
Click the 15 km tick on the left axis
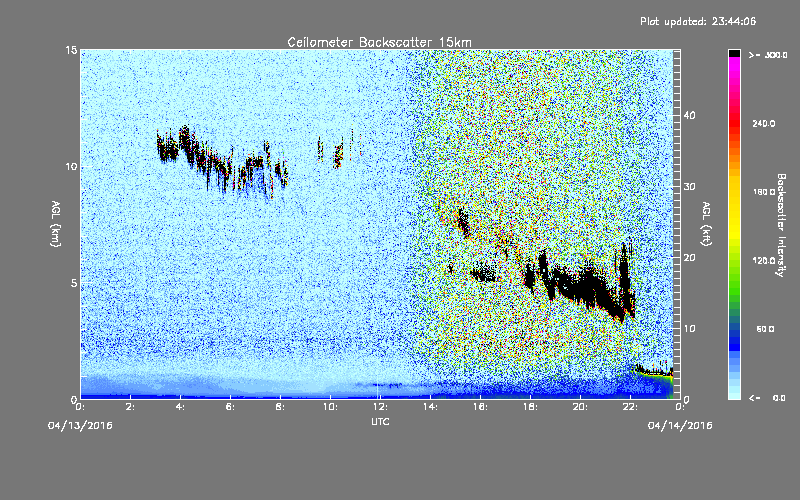(71, 50)
